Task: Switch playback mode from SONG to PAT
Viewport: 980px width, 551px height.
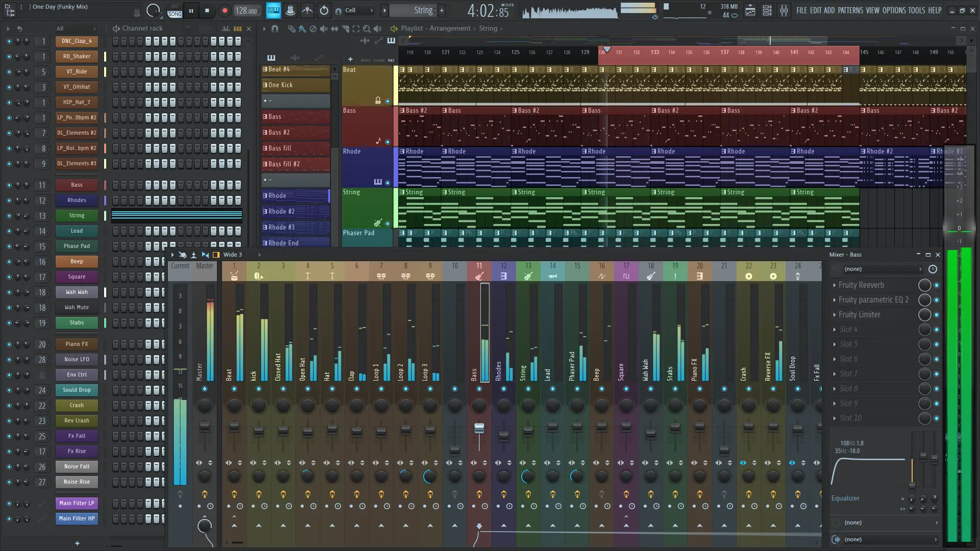Action: pos(174,5)
